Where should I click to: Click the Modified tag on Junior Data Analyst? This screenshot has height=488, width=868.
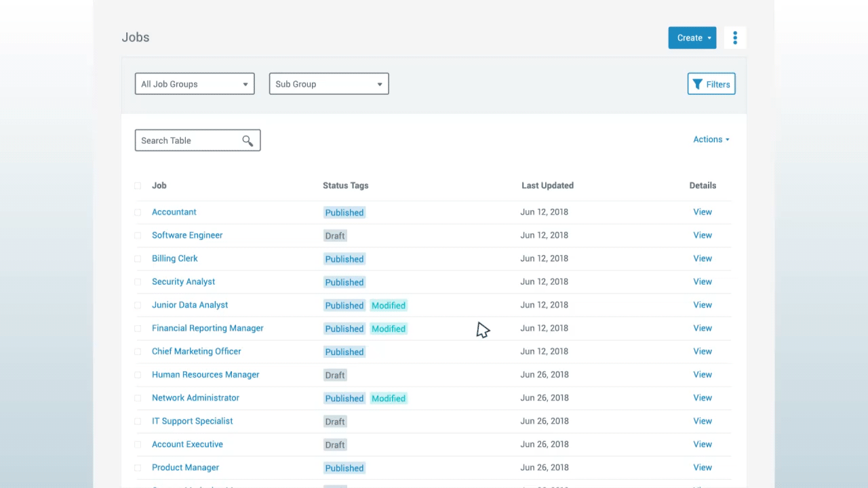388,305
